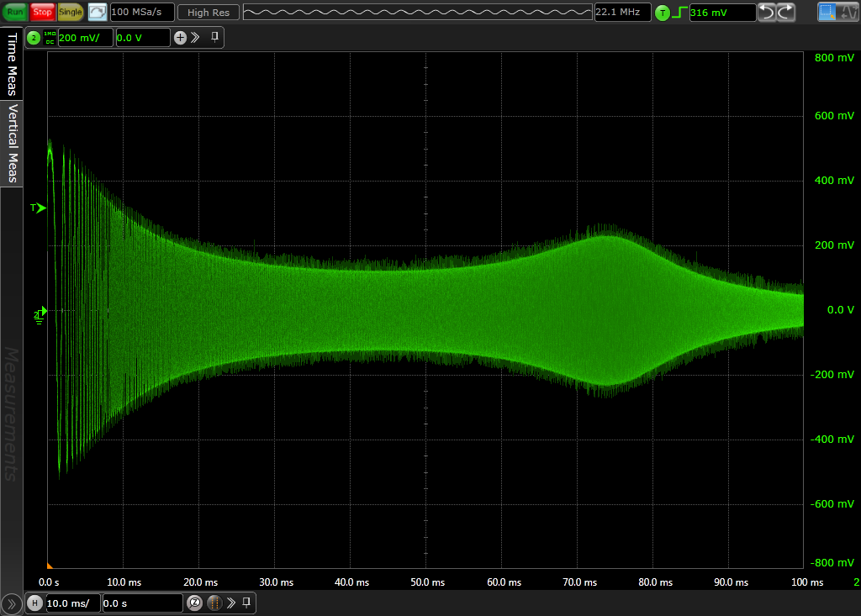Screen dimensions: 861x616
Task: Expand horizontal toolbar with double chevron
Action: point(231,603)
